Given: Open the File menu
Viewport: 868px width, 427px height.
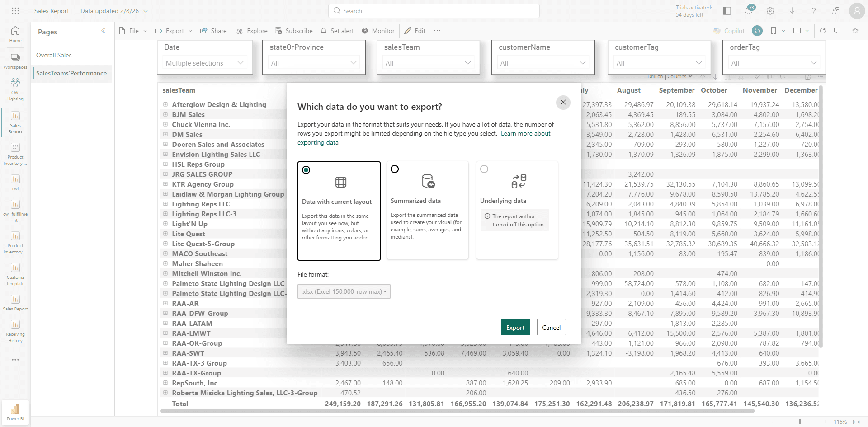Looking at the screenshot, I should point(133,31).
